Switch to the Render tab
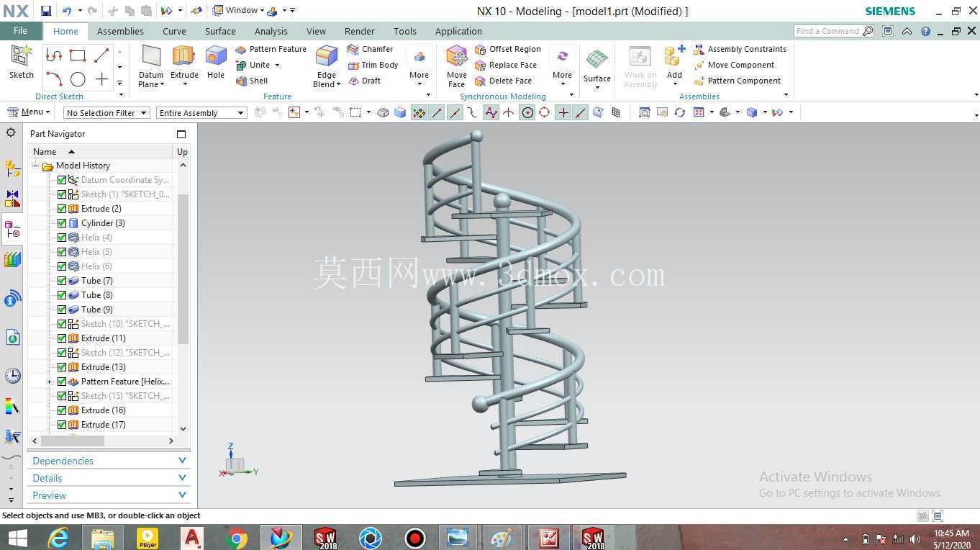Image resolution: width=980 pixels, height=550 pixels. (x=360, y=31)
